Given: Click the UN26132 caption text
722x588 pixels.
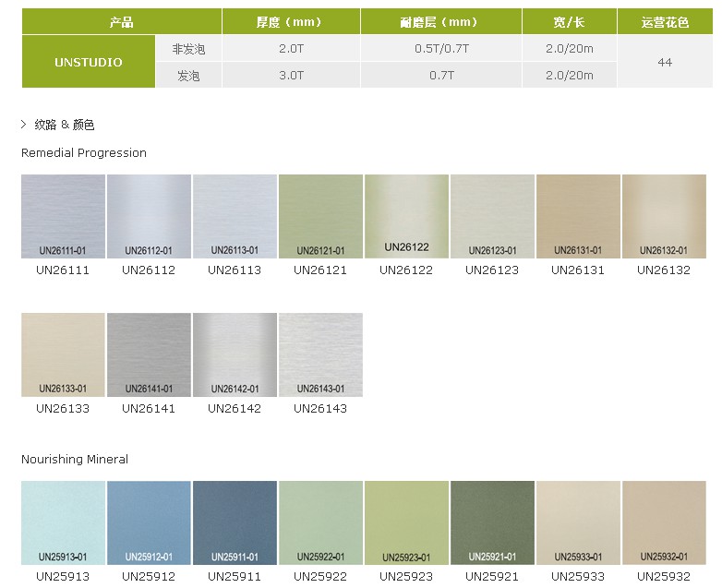Looking at the screenshot, I should tap(664, 270).
